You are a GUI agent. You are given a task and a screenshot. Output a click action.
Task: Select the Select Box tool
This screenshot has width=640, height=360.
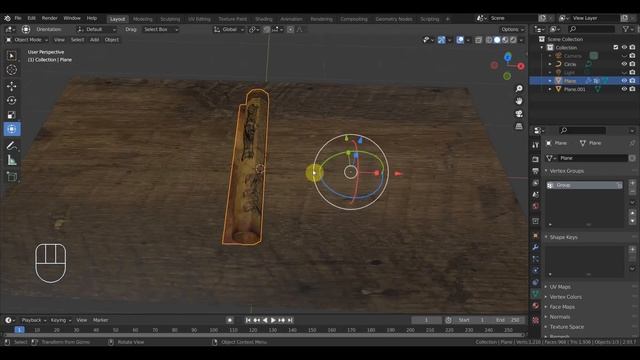pyautogui.click(x=11, y=56)
